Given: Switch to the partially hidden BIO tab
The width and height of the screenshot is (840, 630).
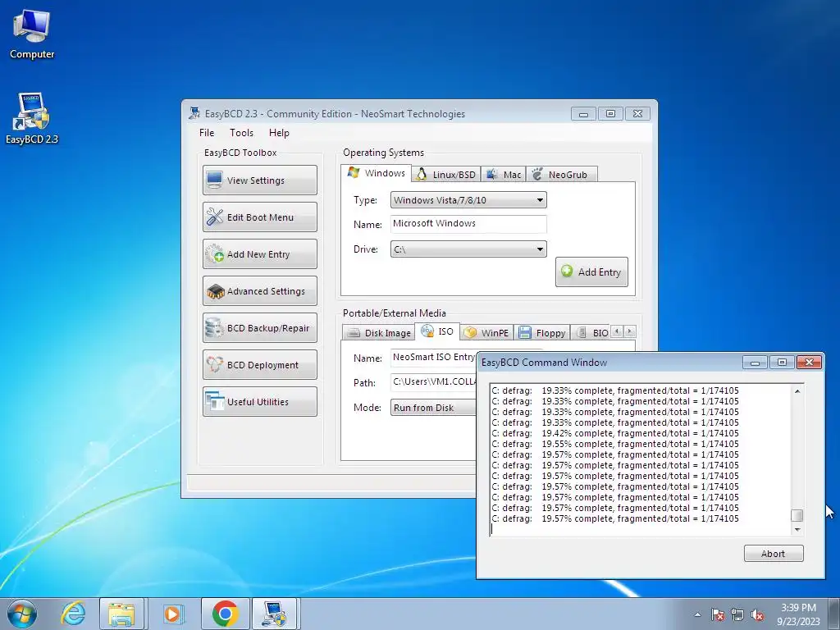Looking at the screenshot, I should tap(592, 333).
